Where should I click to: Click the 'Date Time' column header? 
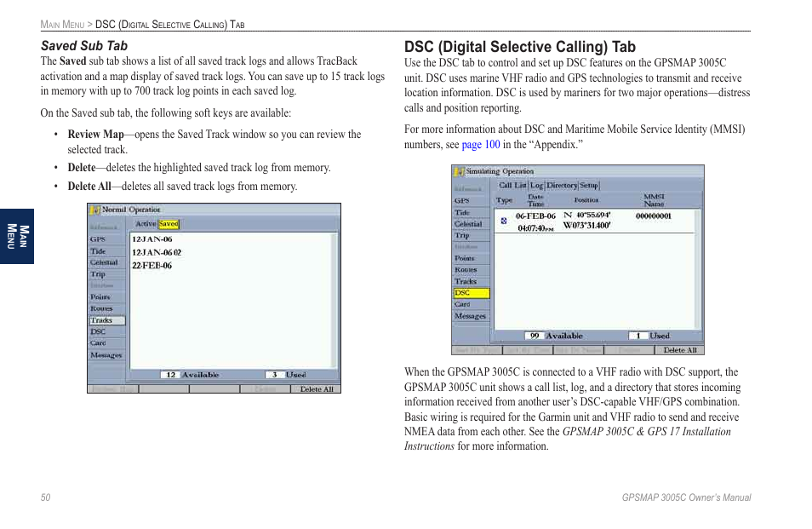tap(535, 200)
